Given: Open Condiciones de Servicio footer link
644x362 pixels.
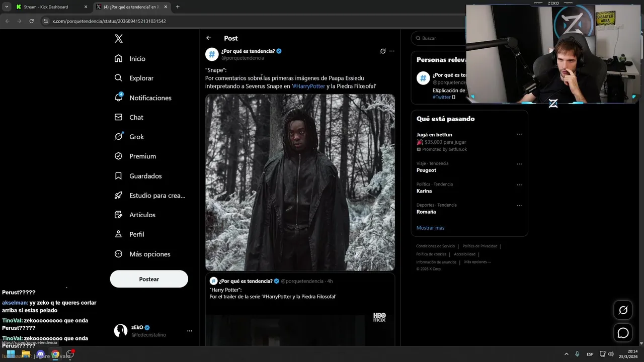Looking at the screenshot, I should click(x=435, y=246).
